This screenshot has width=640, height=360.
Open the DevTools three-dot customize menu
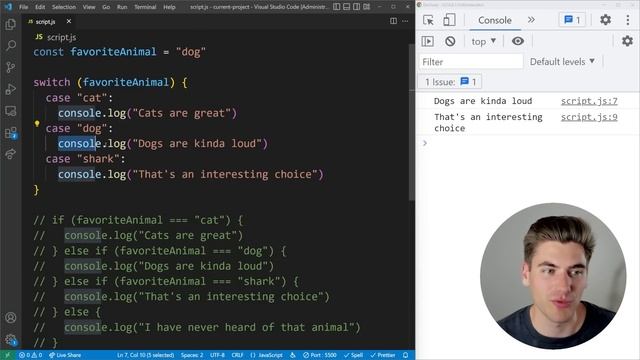tap(628, 20)
